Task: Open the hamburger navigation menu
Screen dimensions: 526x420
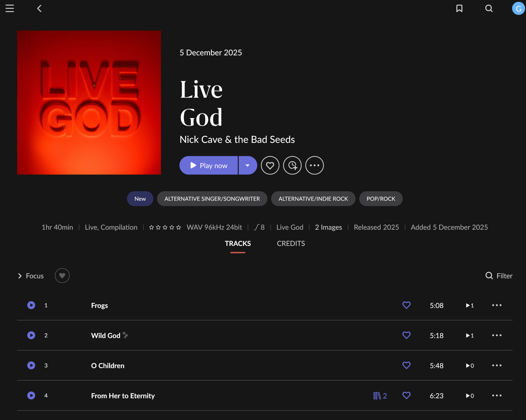Action: (x=10, y=8)
